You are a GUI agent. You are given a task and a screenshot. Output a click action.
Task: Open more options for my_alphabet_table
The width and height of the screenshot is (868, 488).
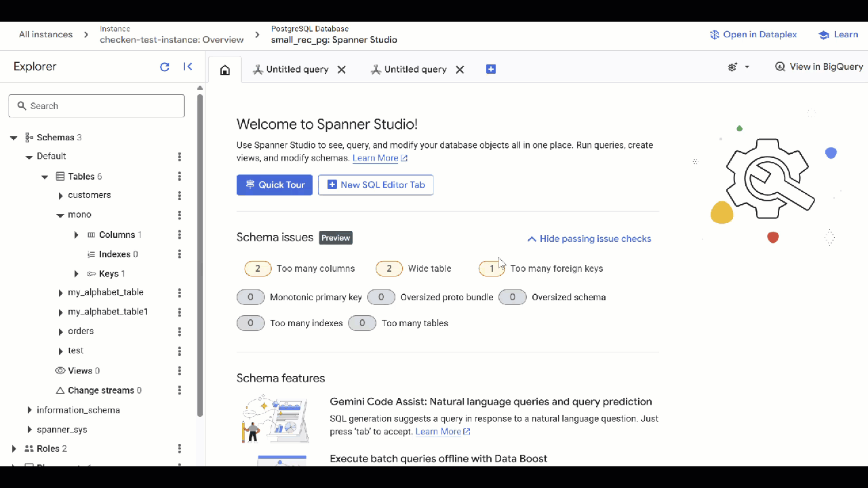[180, 293]
